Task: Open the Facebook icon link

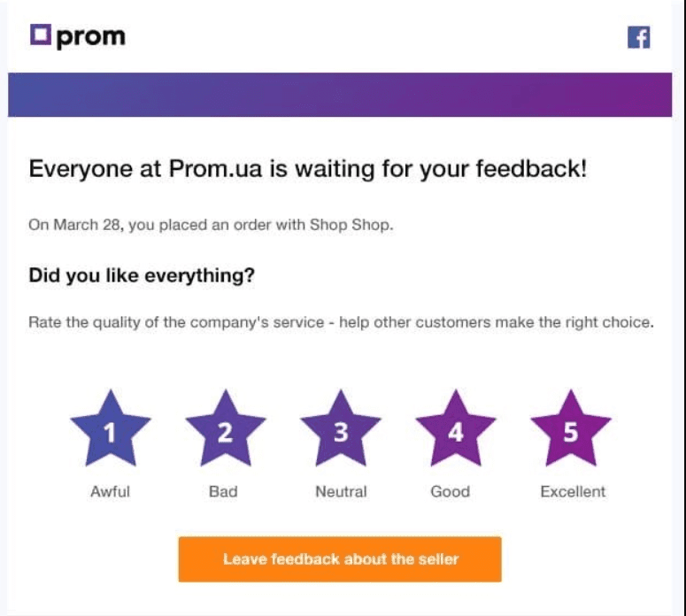Action: [638, 37]
